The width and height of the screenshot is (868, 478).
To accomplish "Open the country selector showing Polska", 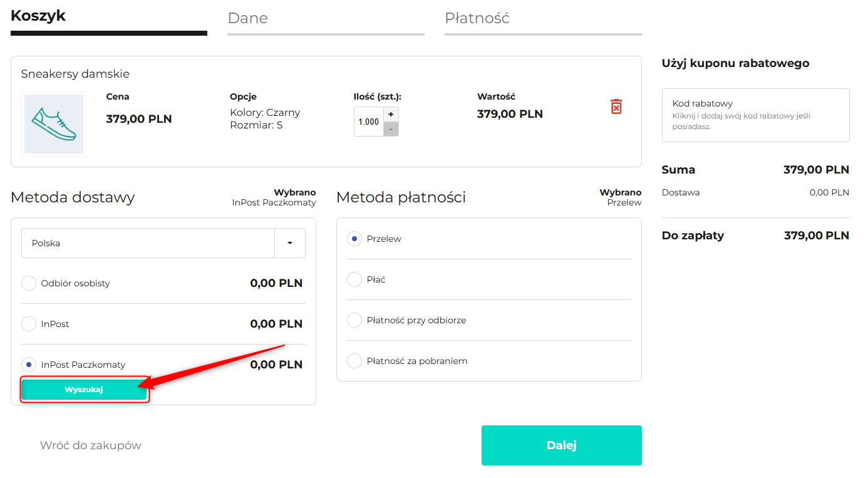I will (148, 243).
